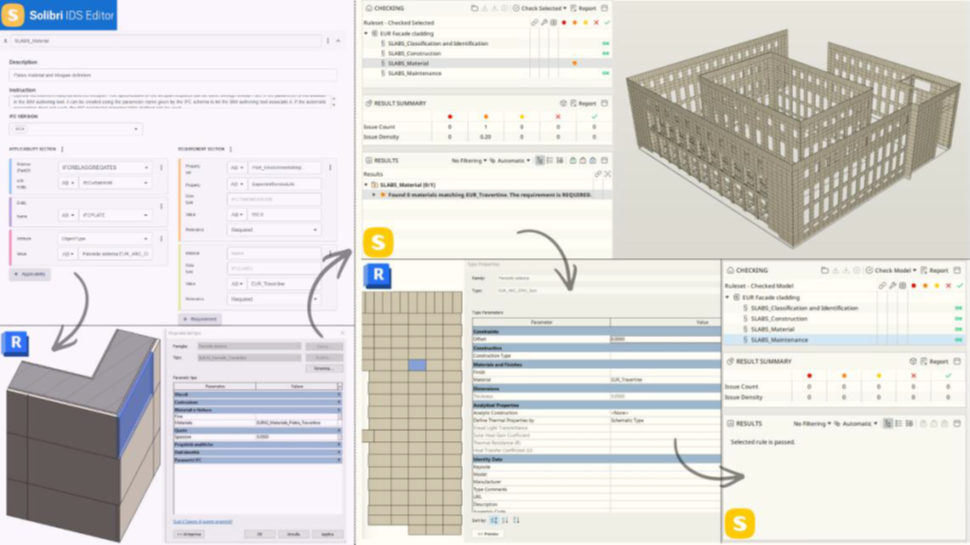Image resolution: width=970 pixels, height=545 pixels.
Task: Click the Description input field
Action: point(173,75)
